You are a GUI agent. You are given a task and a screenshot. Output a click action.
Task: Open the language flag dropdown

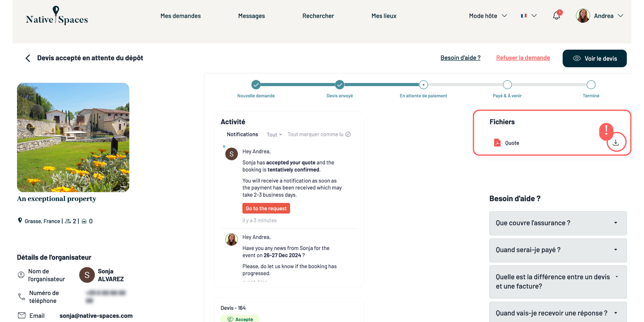click(x=528, y=16)
